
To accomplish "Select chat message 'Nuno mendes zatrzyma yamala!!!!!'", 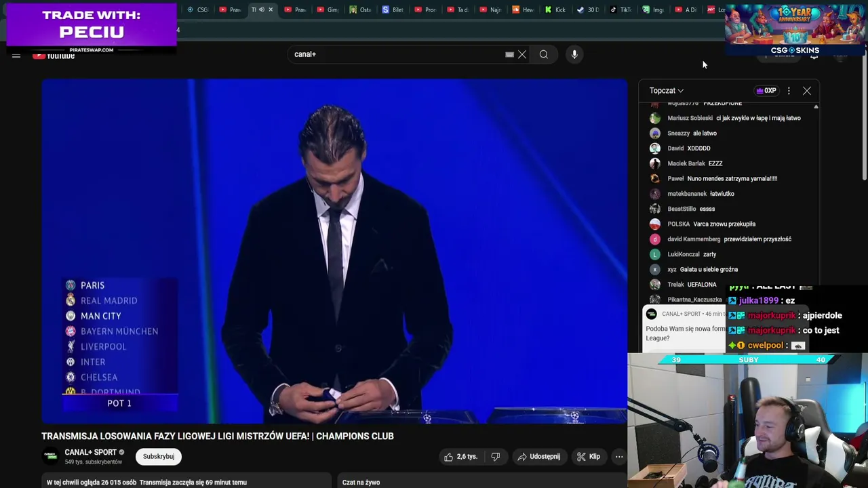I will click(x=732, y=178).
